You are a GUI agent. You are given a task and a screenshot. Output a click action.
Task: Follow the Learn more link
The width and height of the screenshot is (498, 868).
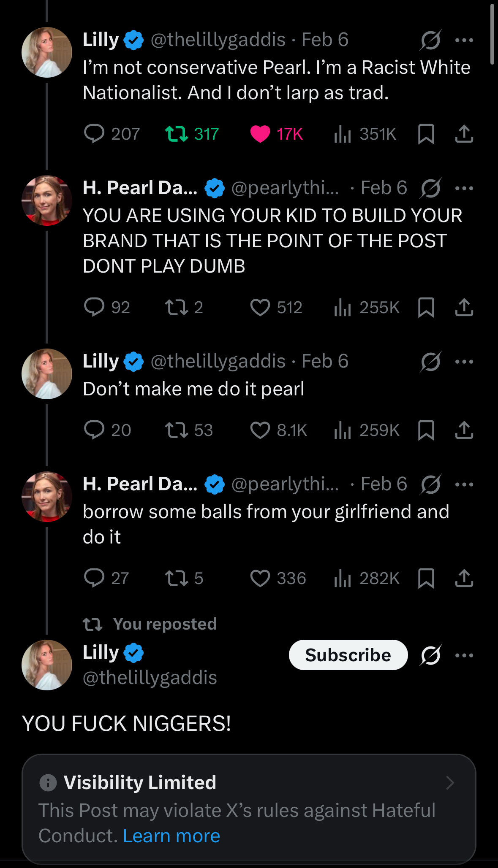(x=171, y=836)
